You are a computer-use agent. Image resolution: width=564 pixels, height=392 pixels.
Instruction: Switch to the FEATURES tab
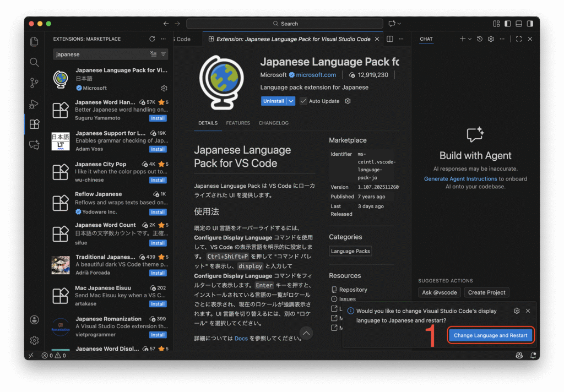238,123
